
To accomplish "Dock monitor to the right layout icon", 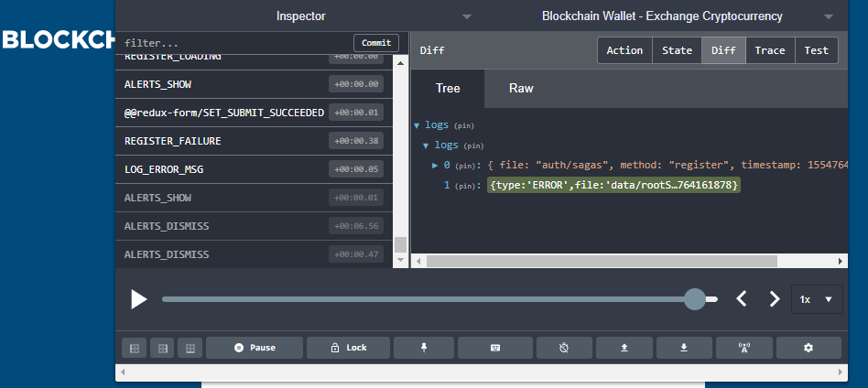I will click(x=162, y=348).
